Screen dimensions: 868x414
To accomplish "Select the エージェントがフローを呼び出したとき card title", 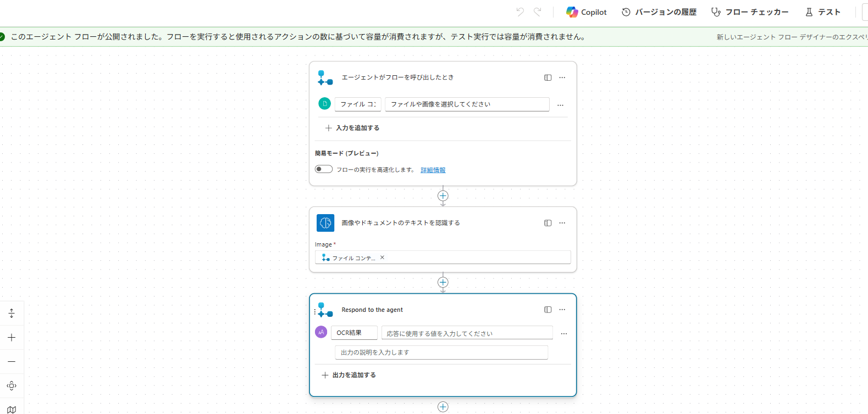I will coord(397,77).
